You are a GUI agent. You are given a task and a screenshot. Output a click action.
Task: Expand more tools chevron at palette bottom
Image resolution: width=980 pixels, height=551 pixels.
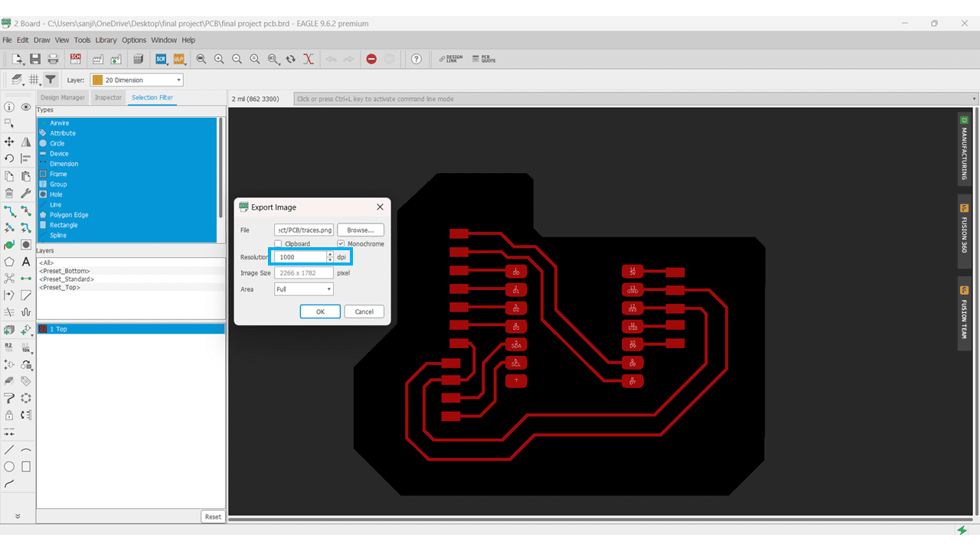pyautogui.click(x=18, y=517)
